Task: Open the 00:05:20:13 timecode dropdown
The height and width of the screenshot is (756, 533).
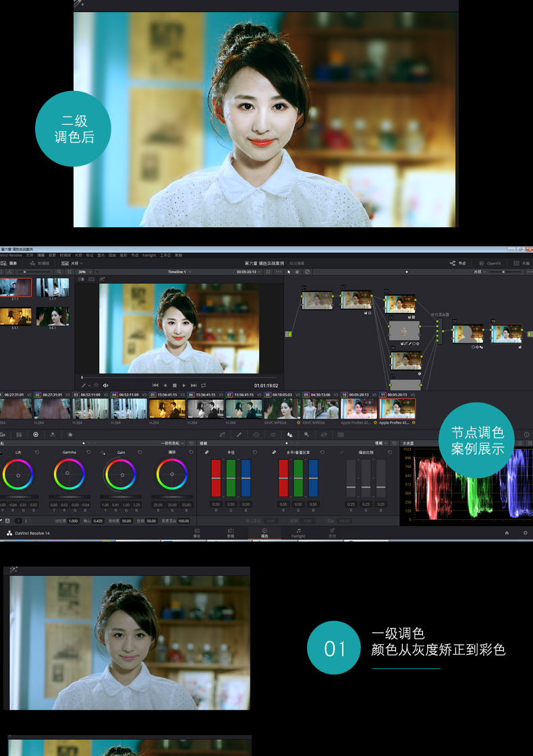Action: pyautogui.click(x=248, y=272)
